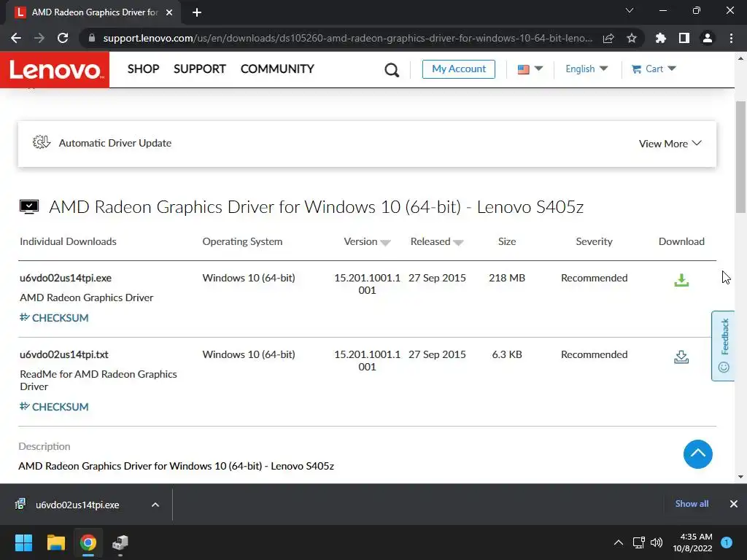Open a new browser tab

197,12
